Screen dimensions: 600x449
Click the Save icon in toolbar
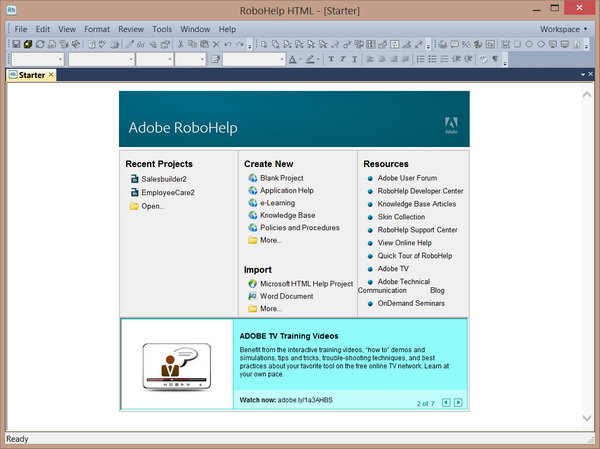coord(16,44)
